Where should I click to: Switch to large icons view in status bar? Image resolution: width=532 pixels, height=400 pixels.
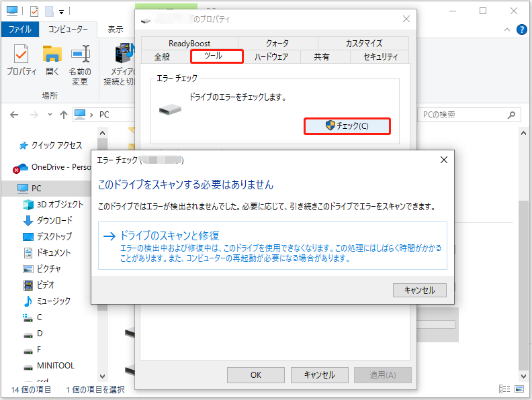click(519, 389)
